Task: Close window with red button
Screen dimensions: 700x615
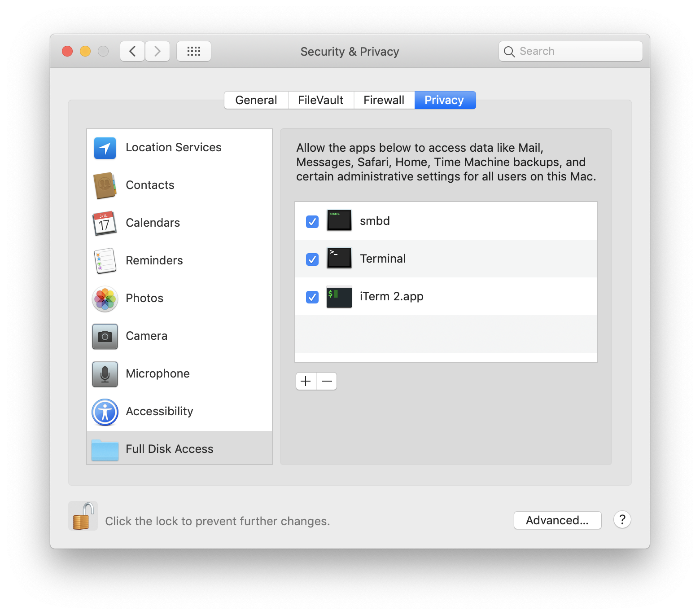Action: pyautogui.click(x=67, y=51)
